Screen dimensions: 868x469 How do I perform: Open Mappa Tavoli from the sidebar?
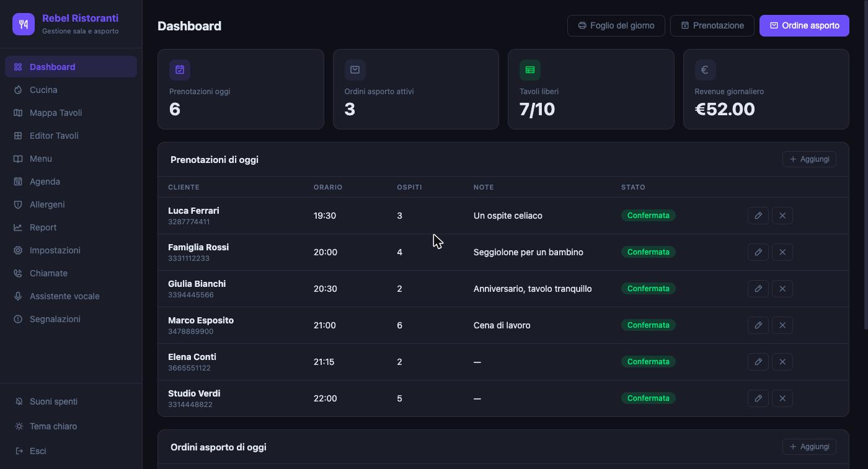71,113
